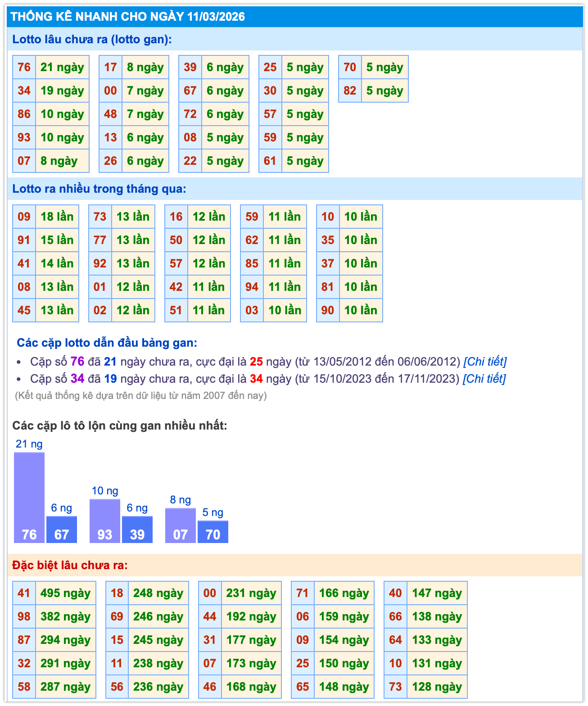The height and width of the screenshot is (706, 588).
Task: Open the Chi tiết link for pair 76
Action: pyautogui.click(x=485, y=362)
